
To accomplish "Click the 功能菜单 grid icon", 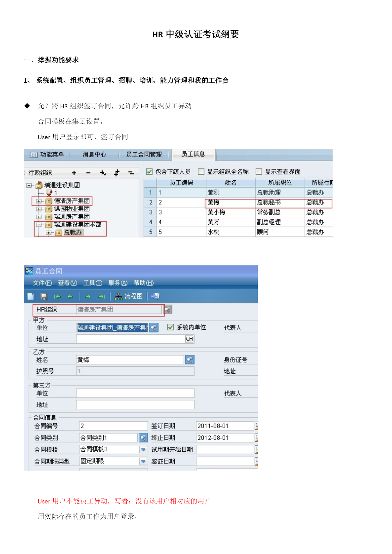I will (33, 155).
